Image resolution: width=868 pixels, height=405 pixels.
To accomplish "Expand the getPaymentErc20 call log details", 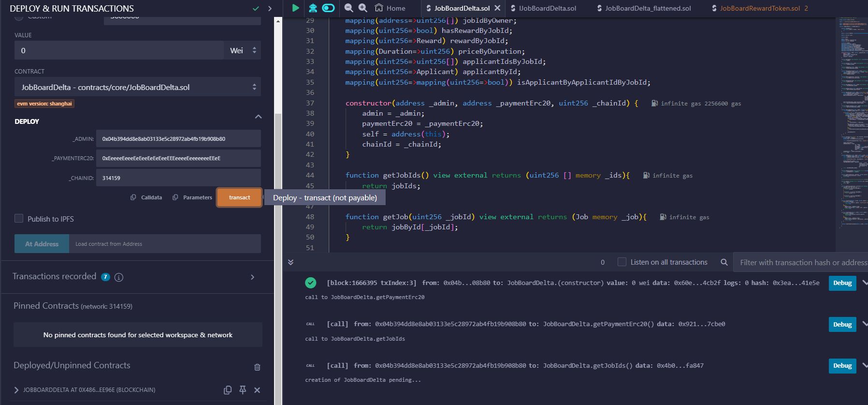I will tap(864, 324).
